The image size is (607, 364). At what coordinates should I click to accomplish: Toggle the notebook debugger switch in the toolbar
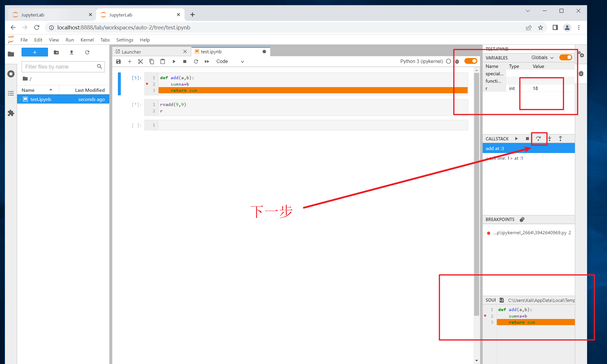coord(471,61)
